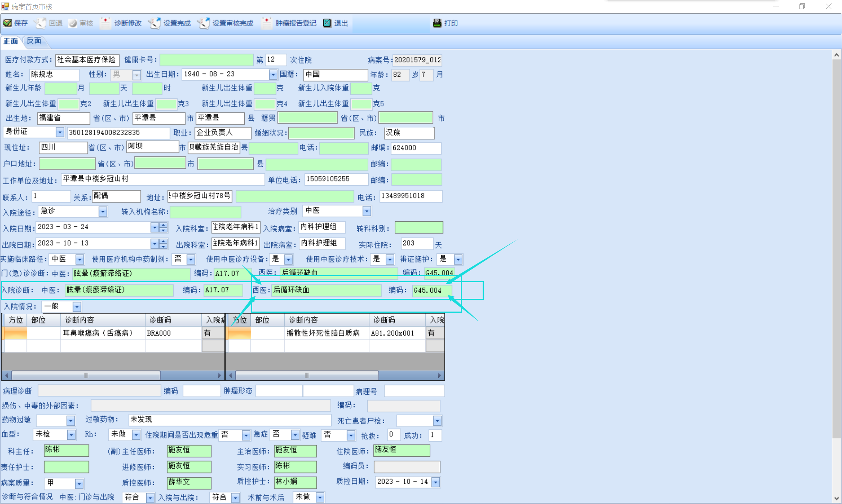The image size is (842, 504).
Task: Click the 诊断修改 toolbar icon
Action: pyautogui.click(x=106, y=23)
